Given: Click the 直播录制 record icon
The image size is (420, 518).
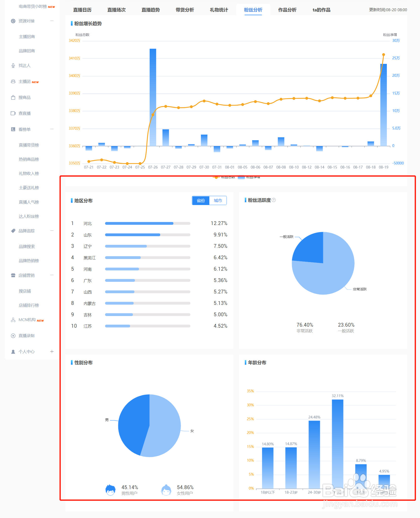Looking at the screenshot, I should click(13, 336).
